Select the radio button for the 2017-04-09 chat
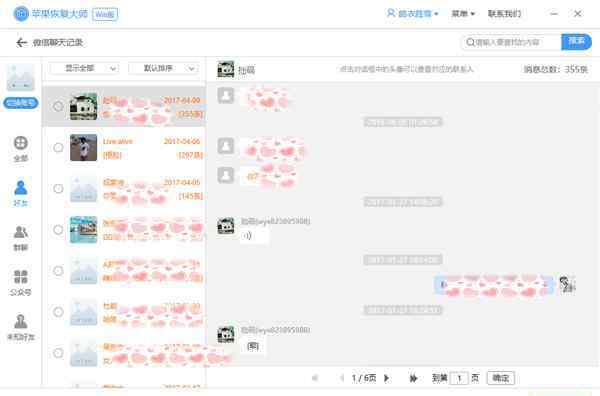The image size is (600, 396). coord(58,106)
